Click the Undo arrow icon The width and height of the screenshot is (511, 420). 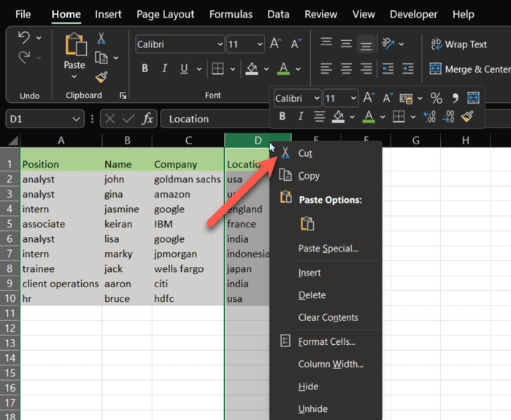pos(24,38)
